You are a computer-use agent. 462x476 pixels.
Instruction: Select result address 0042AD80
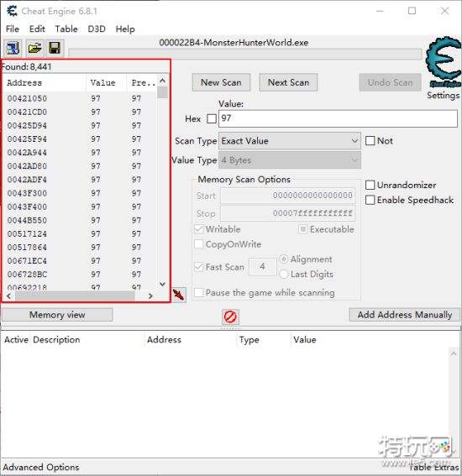pyautogui.click(x=27, y=166)
